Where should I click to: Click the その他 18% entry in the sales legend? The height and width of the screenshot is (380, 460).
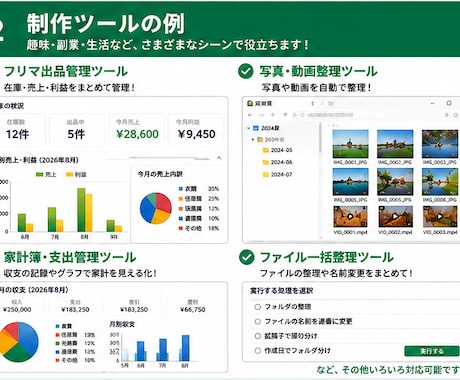(199, 228)
